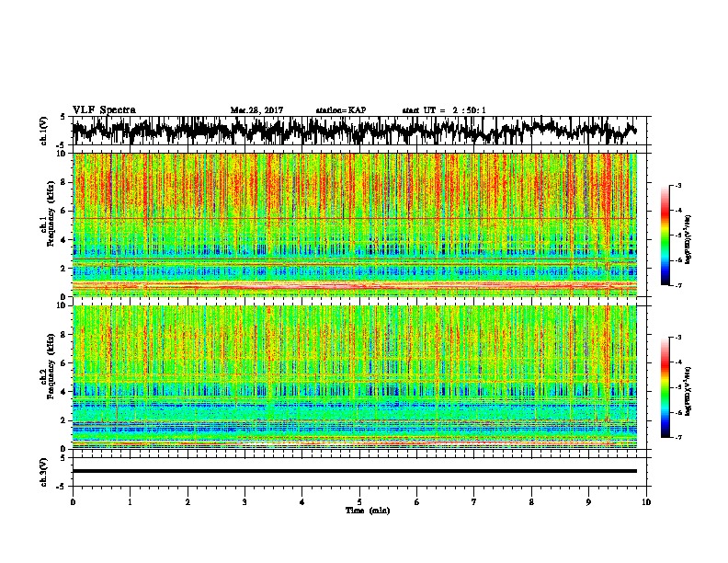Select the "start UT = 2 :50: 1" text

[444, 110]
